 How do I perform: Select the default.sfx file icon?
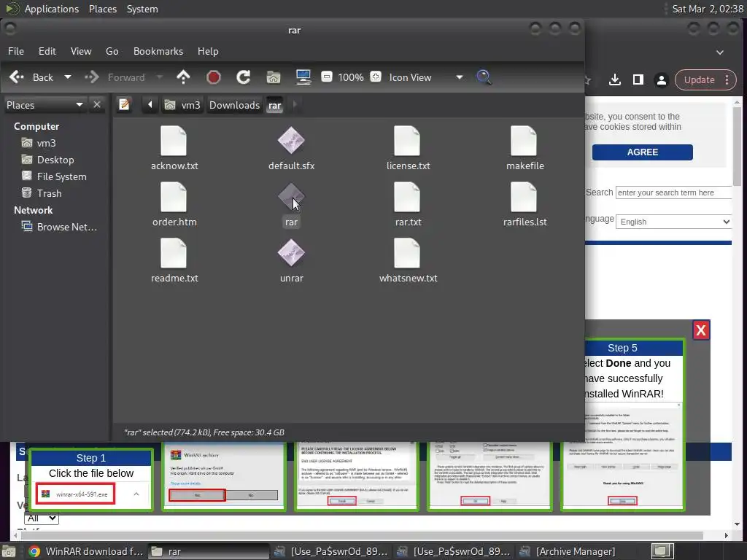pyautogui.click(x=291, y=141)
